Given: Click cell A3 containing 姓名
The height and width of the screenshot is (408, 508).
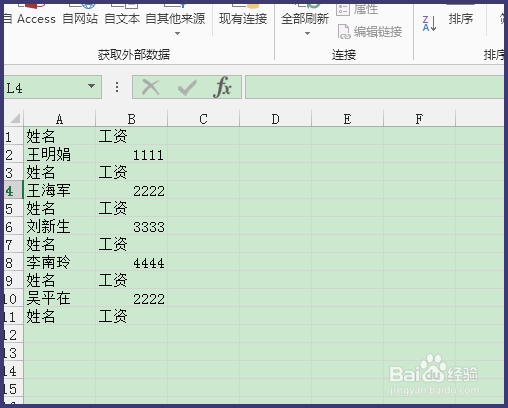Looking at the screenshot, I should [x=60, y=172].
